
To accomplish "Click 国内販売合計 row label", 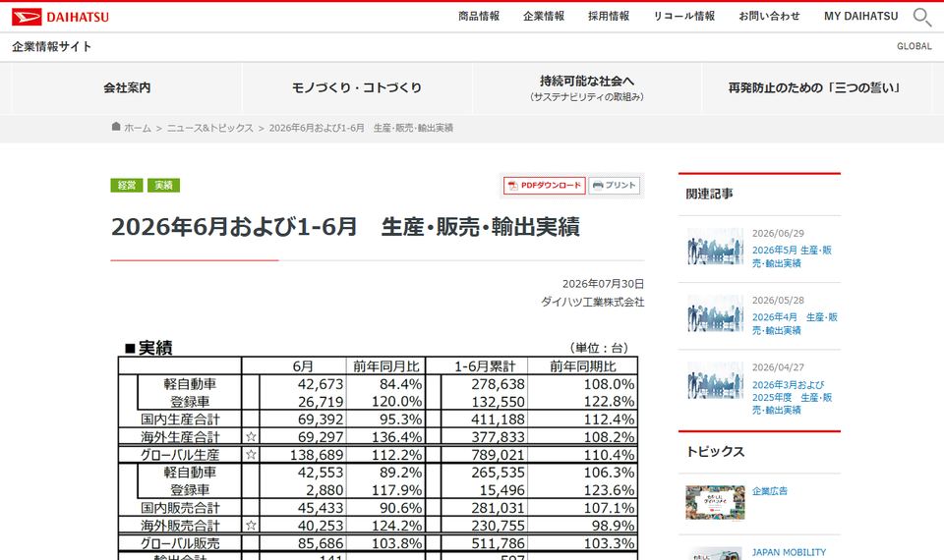I will click(180, 508).
